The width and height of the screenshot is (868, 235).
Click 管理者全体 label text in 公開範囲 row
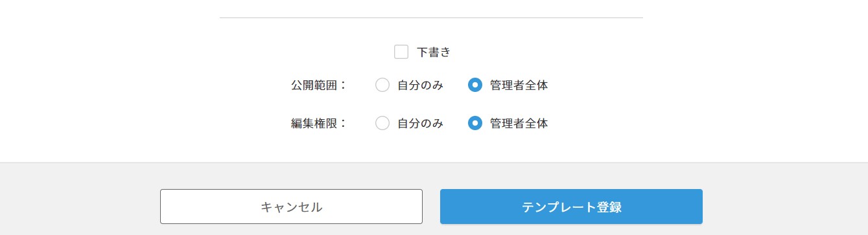[519, 85]
